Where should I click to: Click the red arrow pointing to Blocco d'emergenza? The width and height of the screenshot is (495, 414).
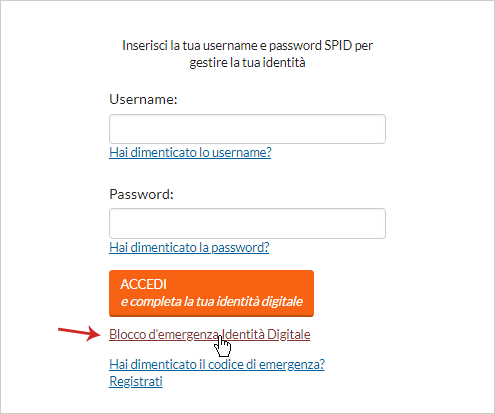point(79,334)
